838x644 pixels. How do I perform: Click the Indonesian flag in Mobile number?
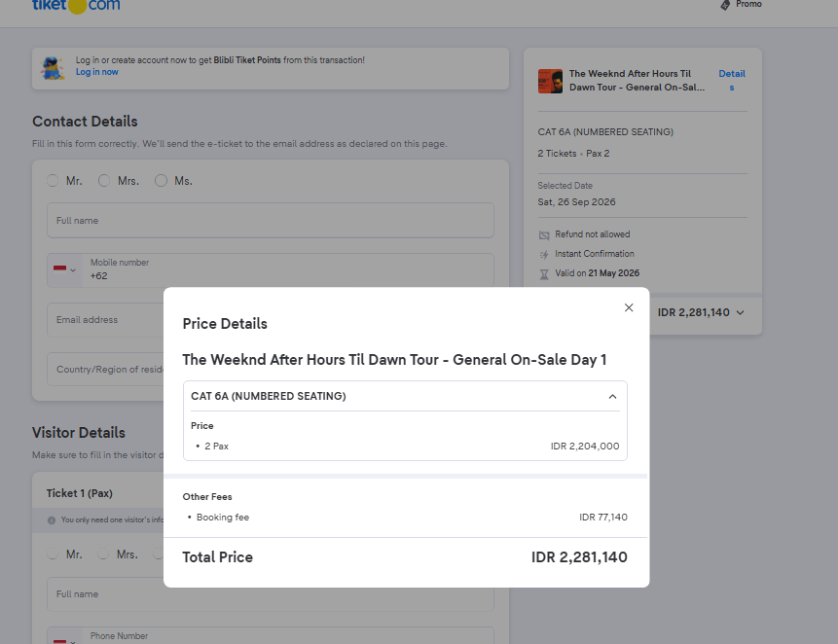pos(60,268)
